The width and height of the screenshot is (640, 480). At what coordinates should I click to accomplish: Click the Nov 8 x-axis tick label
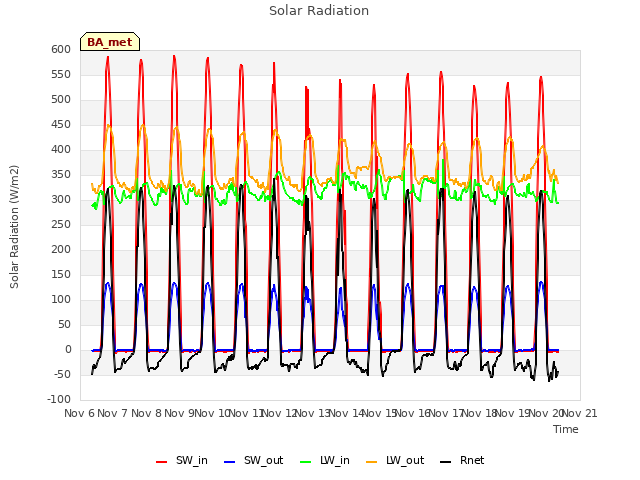(x=147, y=413)
